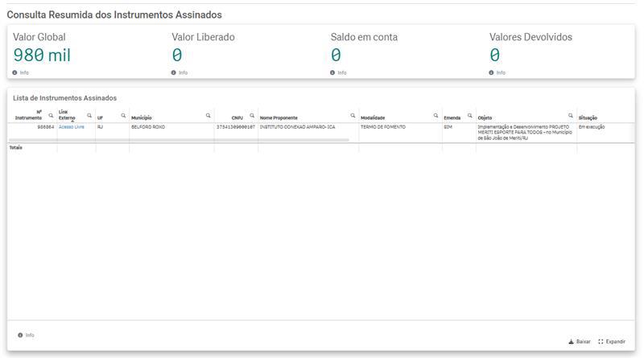Screen dimensions: 644x358
Task: Click search icon in Emenda column
Action: point(470,115)
